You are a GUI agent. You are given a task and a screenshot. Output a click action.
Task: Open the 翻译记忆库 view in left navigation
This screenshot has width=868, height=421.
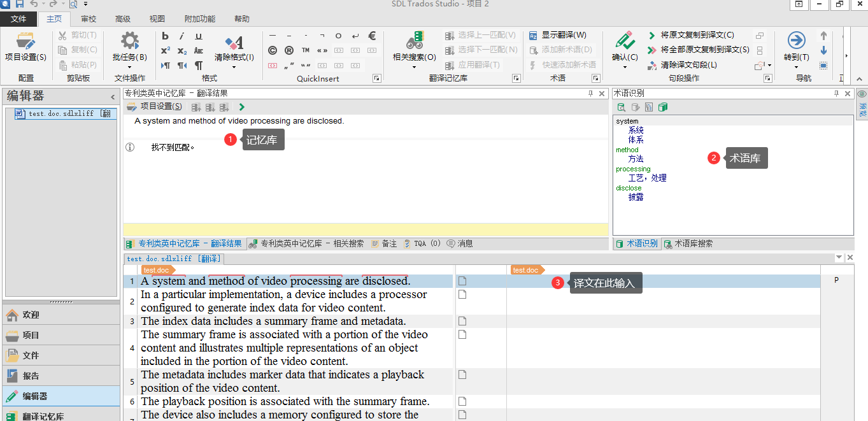pyautogui.click(x=43, y=417)
